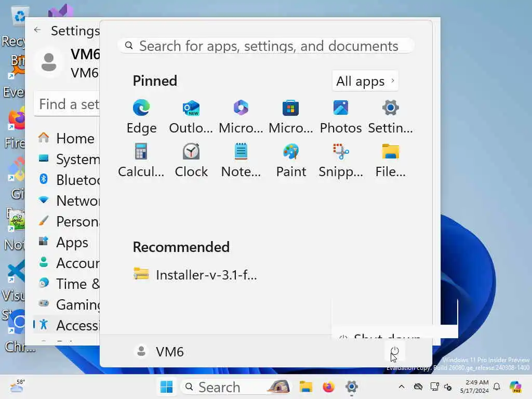Open weather widget showing 58°

click(17, 386)
